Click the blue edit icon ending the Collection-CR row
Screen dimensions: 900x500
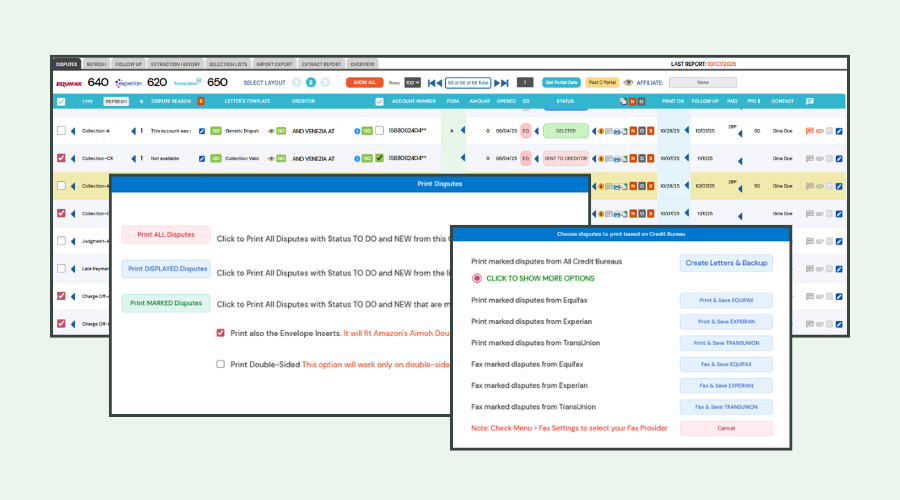(x=839, y=158)
